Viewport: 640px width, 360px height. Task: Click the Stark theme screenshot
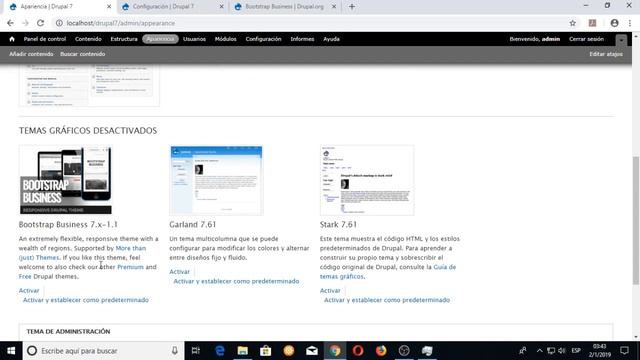[367, 180]
